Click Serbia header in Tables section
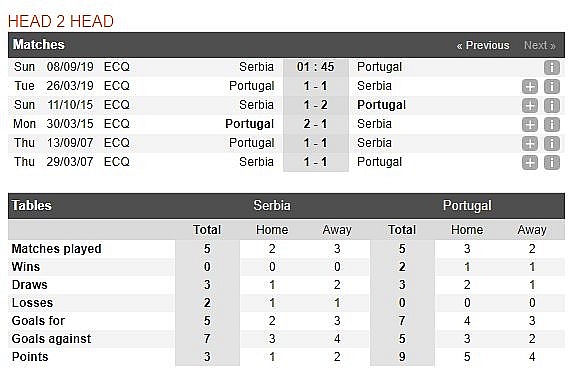 272,206
